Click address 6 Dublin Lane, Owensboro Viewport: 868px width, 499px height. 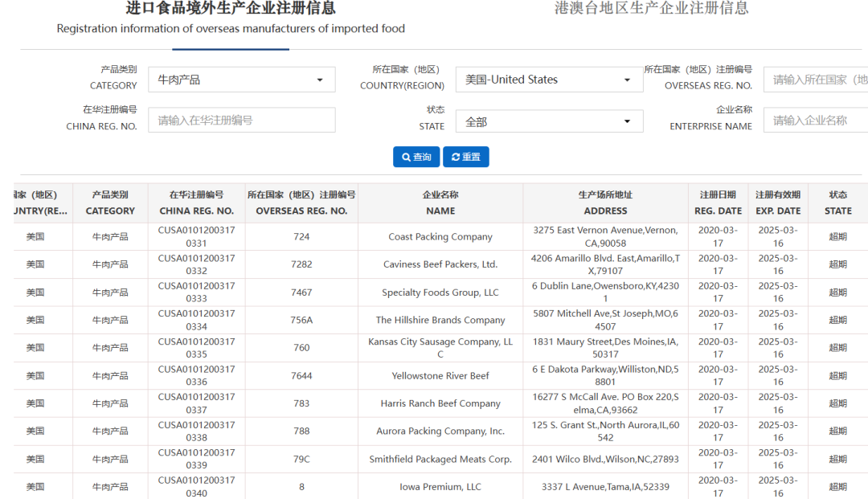(606, 292)
